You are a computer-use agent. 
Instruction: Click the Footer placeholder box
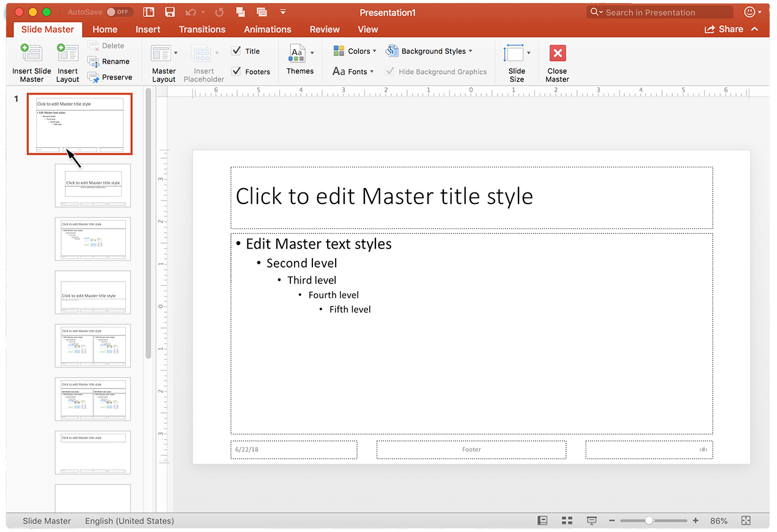[x=471, y=450]
